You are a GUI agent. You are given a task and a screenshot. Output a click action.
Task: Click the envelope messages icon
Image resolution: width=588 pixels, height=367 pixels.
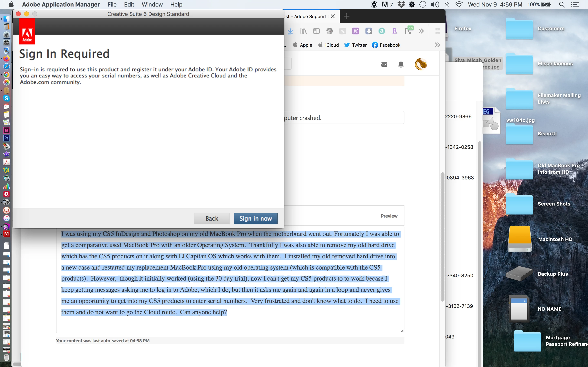click(384, 64)
